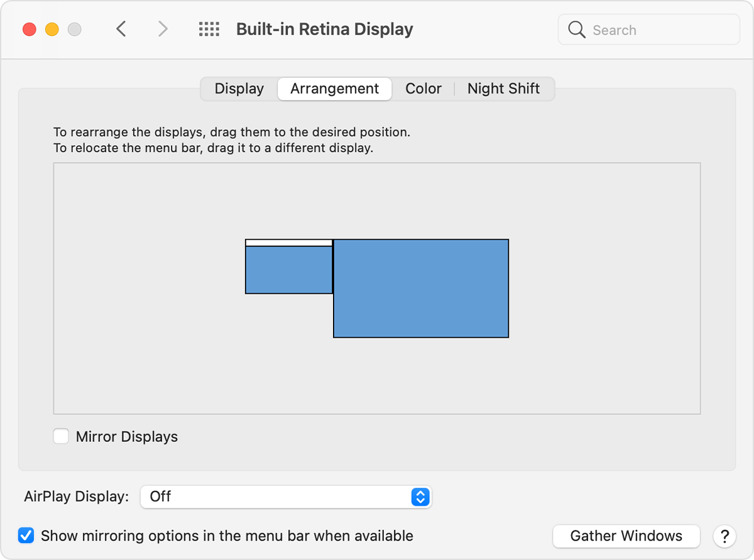Click the Show All Preferences grid icon
This screenshot has height=560, width=754.
209,29
